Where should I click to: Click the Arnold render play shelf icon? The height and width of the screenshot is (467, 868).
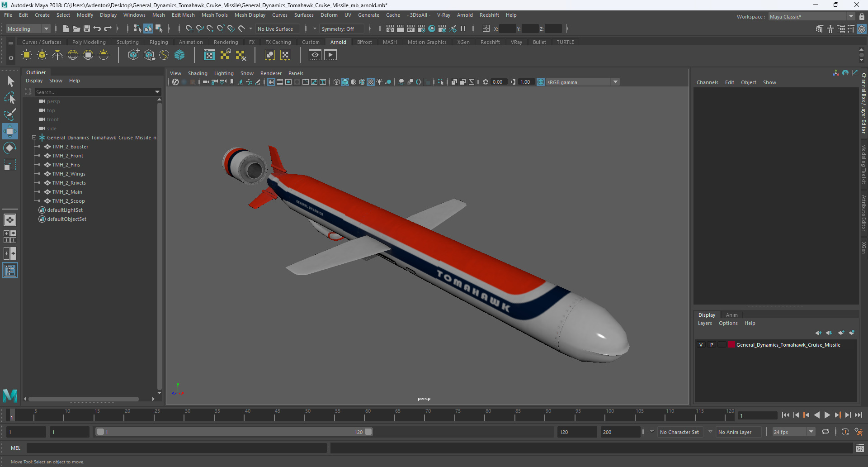click(x=330, y=55)
